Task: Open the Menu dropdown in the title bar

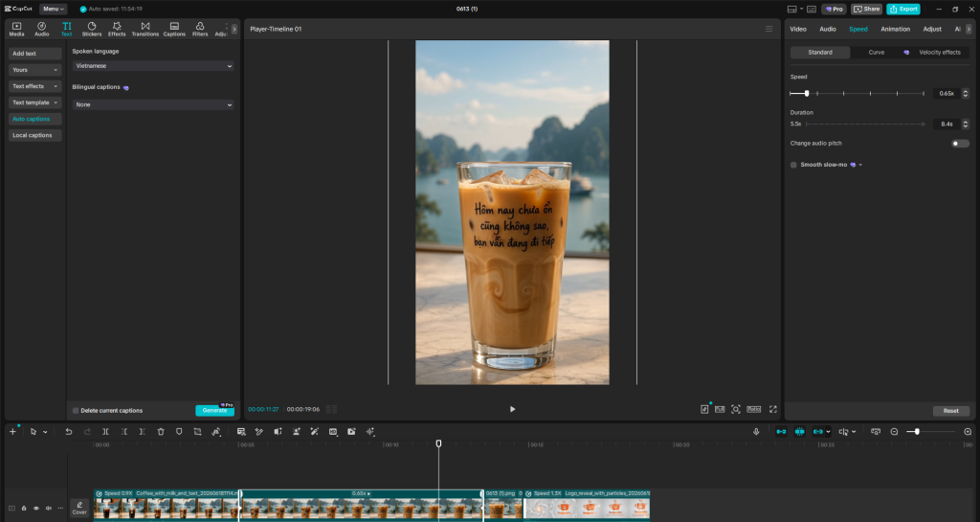Action: 54,9
